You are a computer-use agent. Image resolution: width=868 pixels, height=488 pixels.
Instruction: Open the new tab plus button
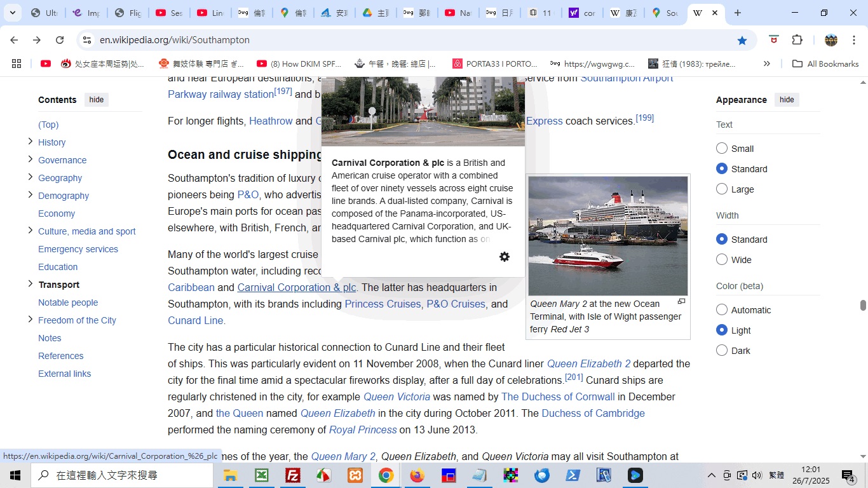(737, 13)
